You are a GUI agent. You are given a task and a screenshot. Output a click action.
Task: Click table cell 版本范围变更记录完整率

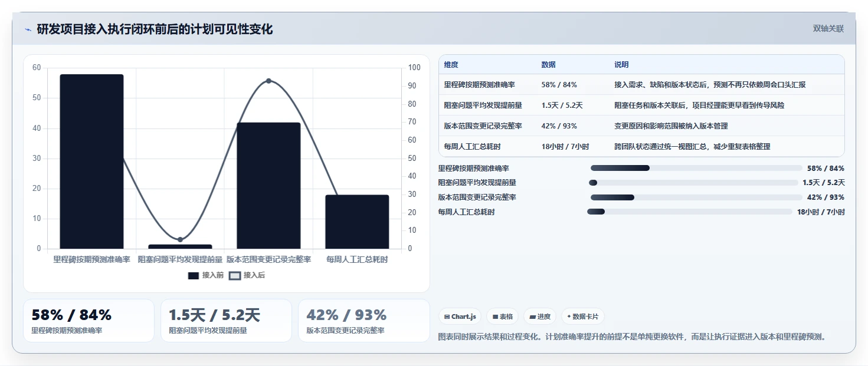click(483, 126)
